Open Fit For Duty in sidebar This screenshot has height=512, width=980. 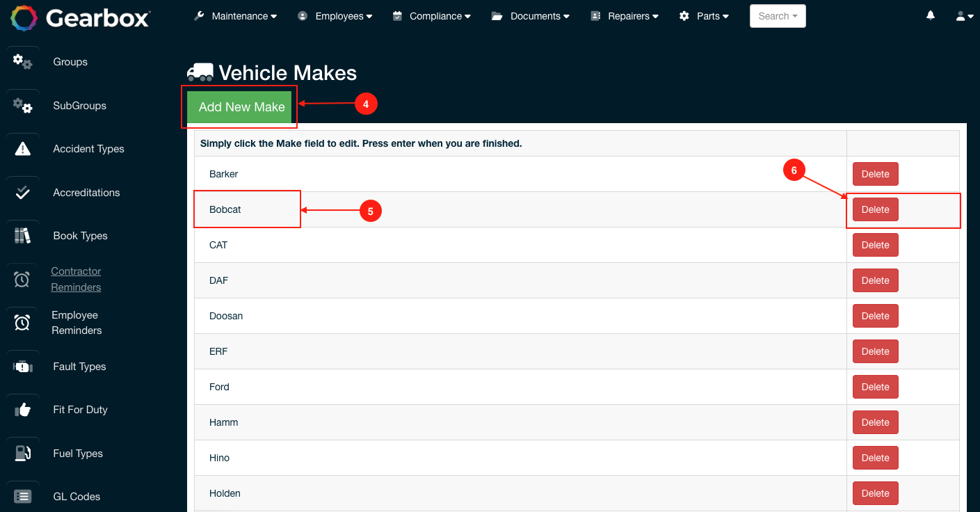pos(81,410)
